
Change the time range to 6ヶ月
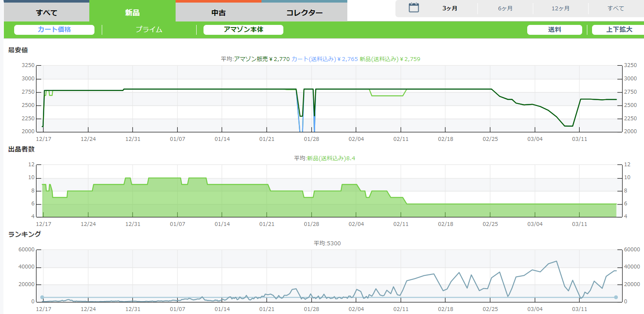pyautogui.click(x=505, y=9)
